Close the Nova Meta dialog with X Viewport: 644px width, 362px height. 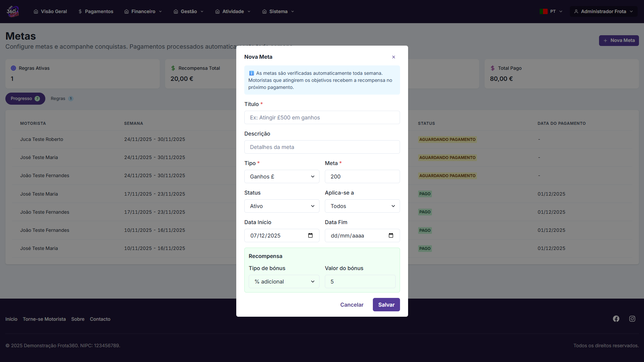[394, 57]
